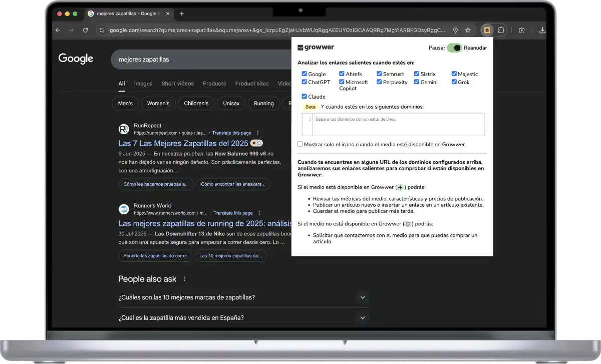The height and width of the screenshot is (364, 601).
Task: Click the Google logo
Action: click(x=76, y=59)
